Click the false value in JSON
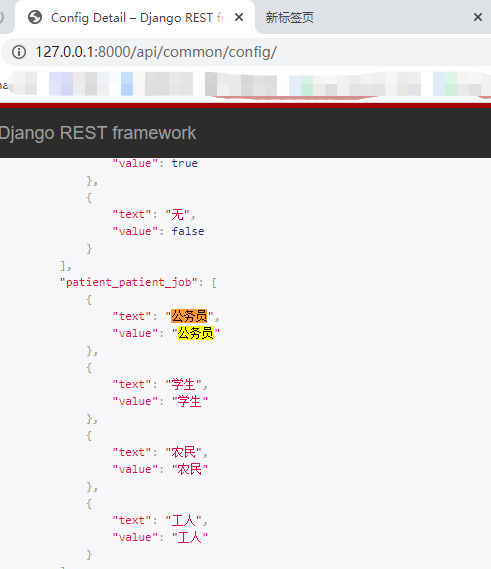 188,231
